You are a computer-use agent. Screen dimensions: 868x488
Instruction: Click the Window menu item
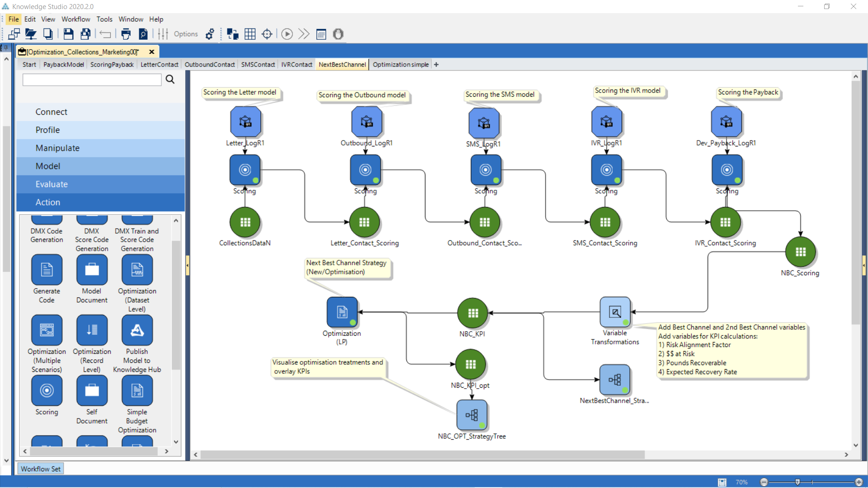pos(131,19)
